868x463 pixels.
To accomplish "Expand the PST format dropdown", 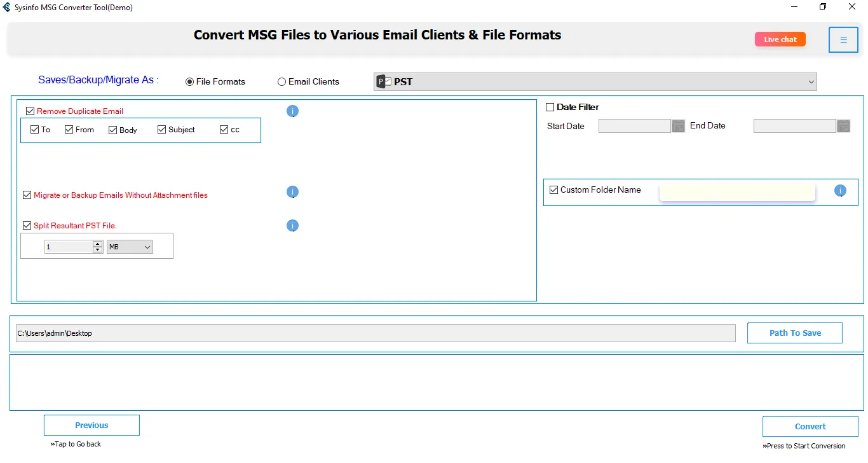I will click(811, 82).
